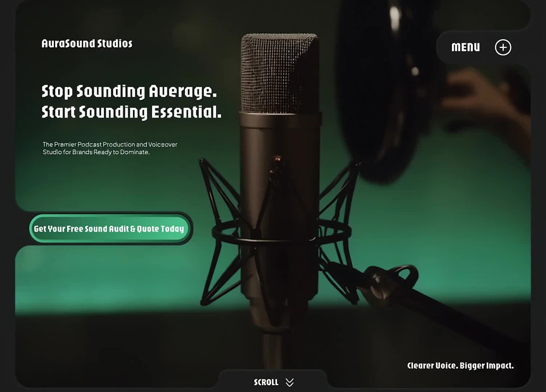This screenshot has width=546, height=392.
Task: Click the headline Stop Sounding Average
Action: click(129, 91)
